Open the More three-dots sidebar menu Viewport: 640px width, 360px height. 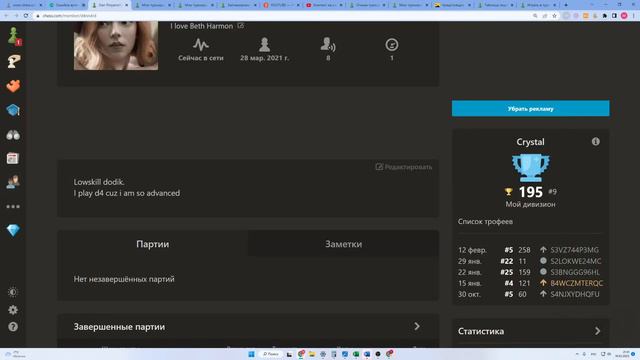point(13,207)
